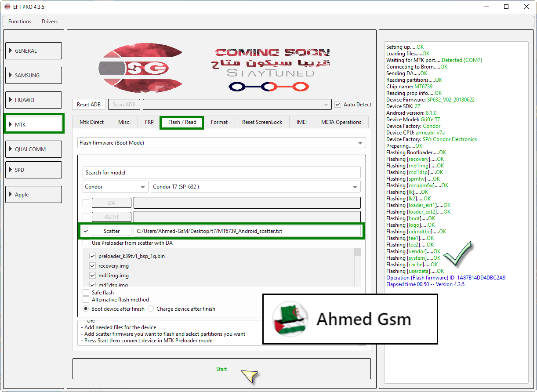Enable the DA checkbox
This screenshot has width=537, height=392.
click(x=86, y=203)
